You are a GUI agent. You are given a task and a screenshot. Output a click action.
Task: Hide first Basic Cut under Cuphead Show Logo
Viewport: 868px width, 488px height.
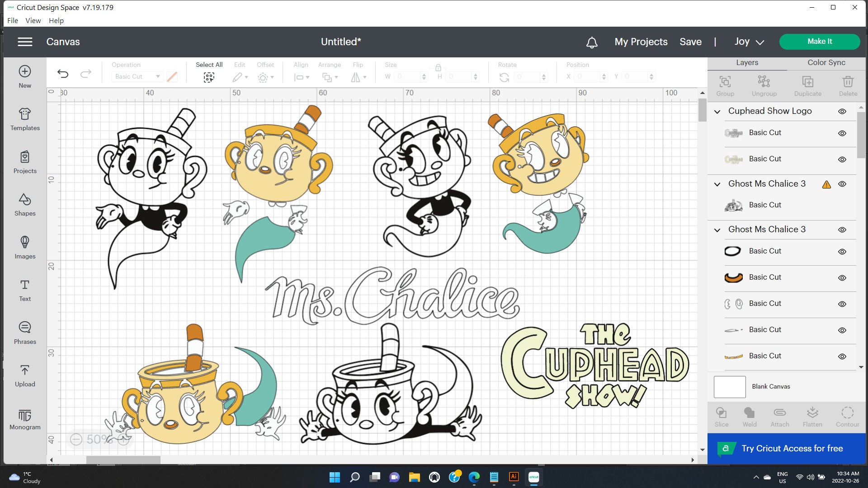[x=842, y=133]
